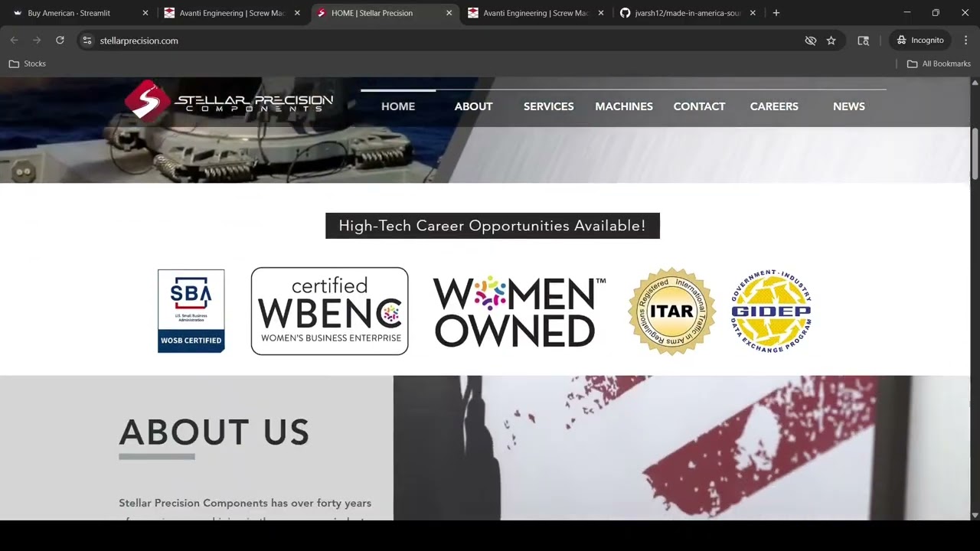Close the GitHub made-in-america tab
The image size is (980, 551).
point(753,13)
